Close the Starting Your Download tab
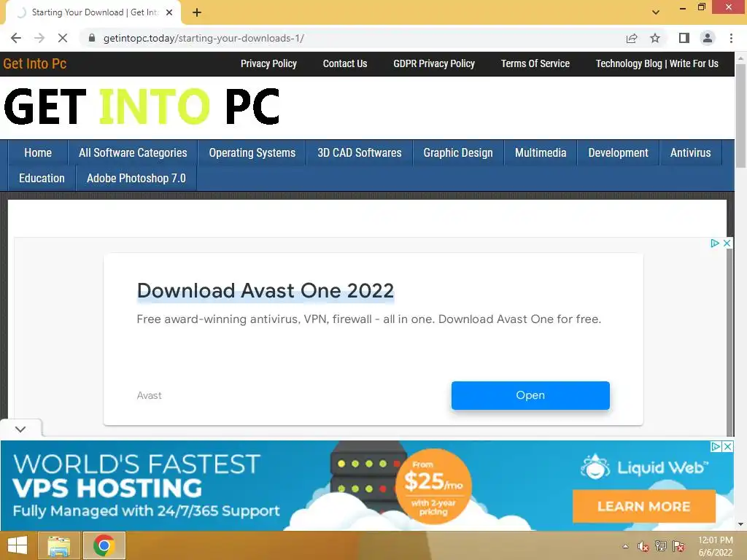This screenshot has height=560, width=747. point(169,12)
